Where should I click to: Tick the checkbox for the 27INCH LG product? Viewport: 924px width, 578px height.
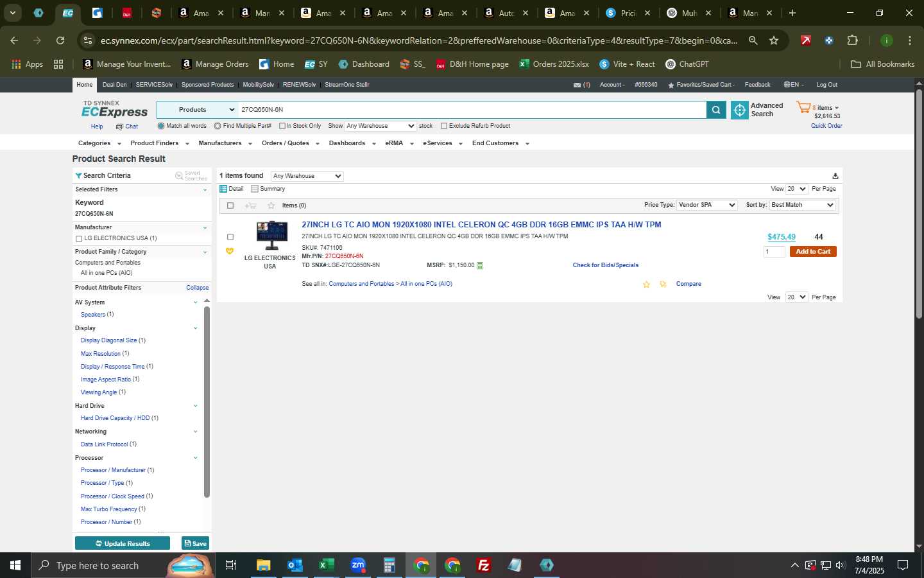pos(230,237)
